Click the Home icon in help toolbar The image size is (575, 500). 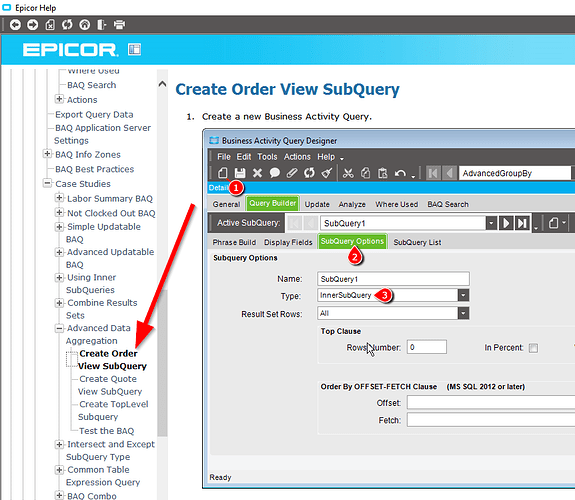click(85, 25)
